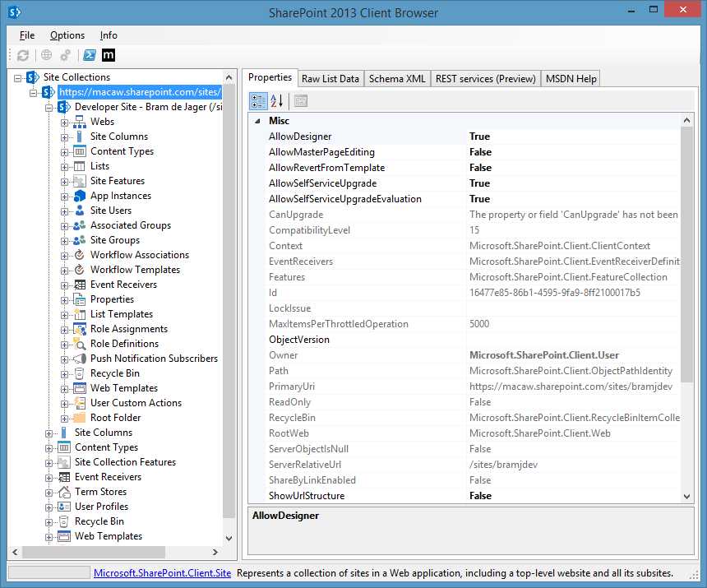Switch to the Raw List Data tab
Viewport: 707px width, 588px height.
tap(330, 79)
